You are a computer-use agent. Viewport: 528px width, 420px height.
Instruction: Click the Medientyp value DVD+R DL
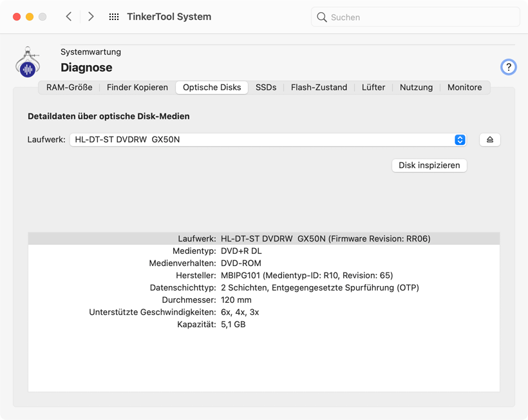(241, 251)
